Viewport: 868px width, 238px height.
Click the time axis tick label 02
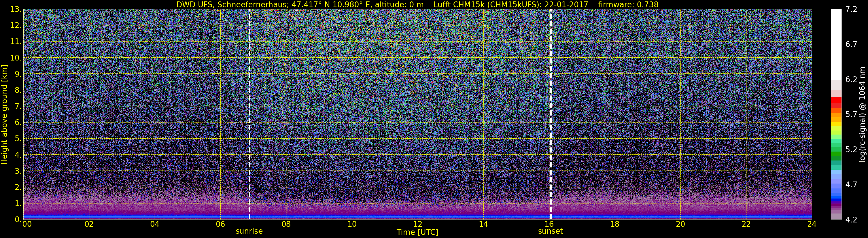tap(89, 224)
